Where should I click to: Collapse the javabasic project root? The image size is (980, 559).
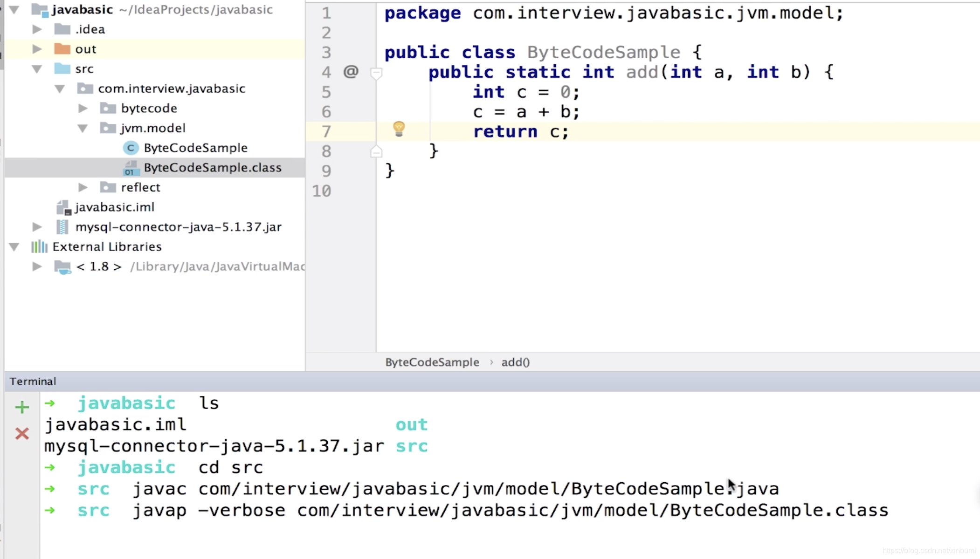pyautogui.click(x=14, y=9)
